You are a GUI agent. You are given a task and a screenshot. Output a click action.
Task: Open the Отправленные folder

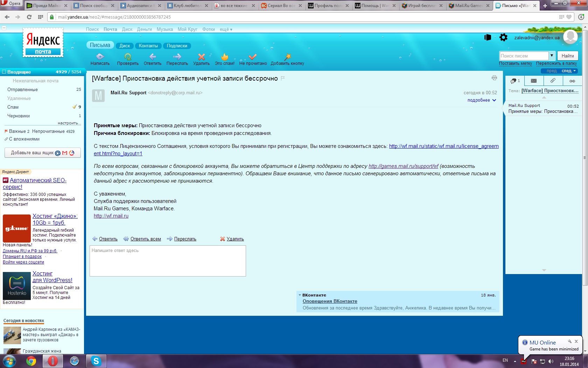[x=22, y=90]
